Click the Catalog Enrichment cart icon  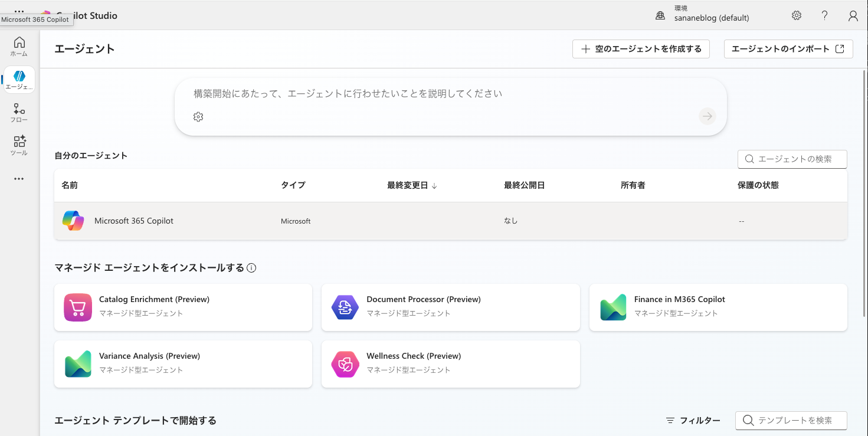(x=78, y=307)
